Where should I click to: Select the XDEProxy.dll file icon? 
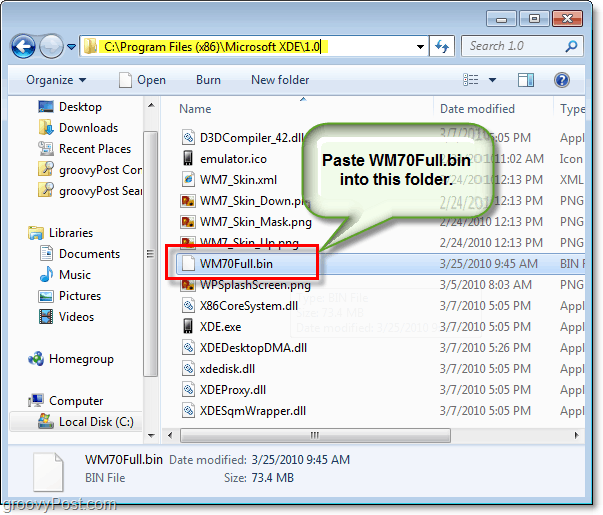pos(188,390)
